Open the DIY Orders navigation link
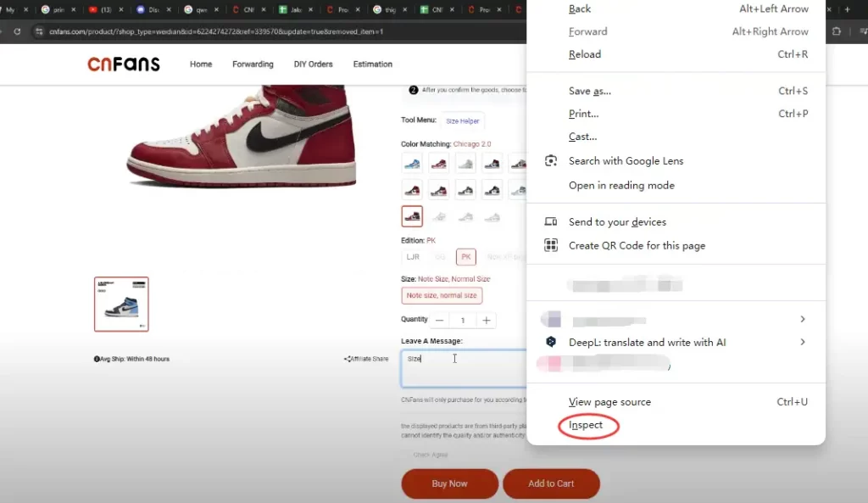Image resolution: width=868 pixels, height=503 pixels. coord(314,64)
